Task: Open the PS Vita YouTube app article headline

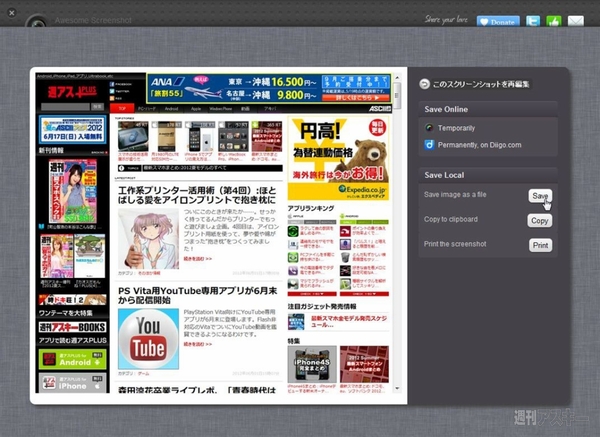Action: pyautogui.click(x=197, y=295)
